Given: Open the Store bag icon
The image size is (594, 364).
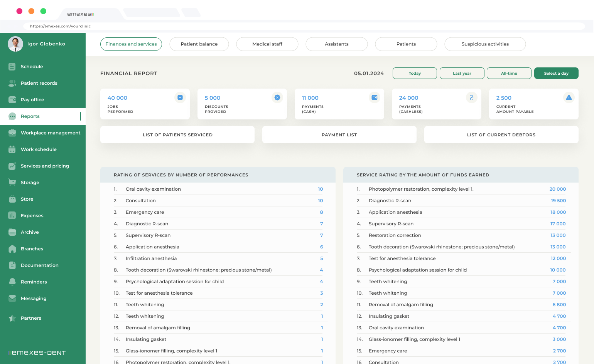Looking at the screenshot, I should (x=12, y=199).
